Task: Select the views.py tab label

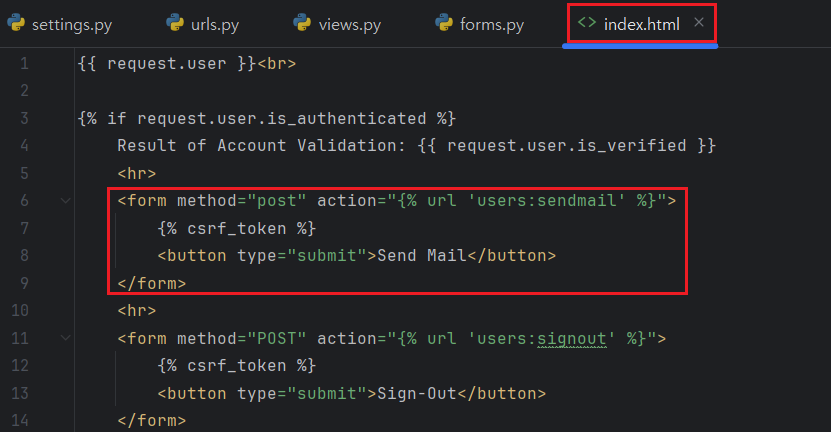Action: [x=351, y=23]
